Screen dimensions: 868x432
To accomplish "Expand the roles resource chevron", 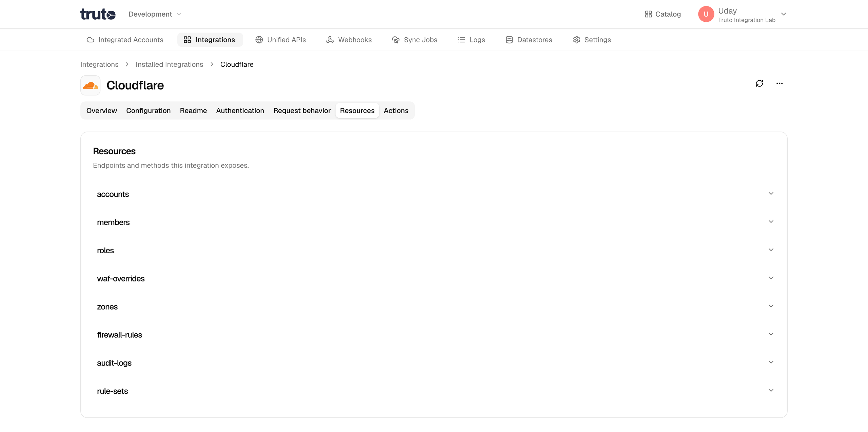I will pyautogui.click(x=771, y=250).
